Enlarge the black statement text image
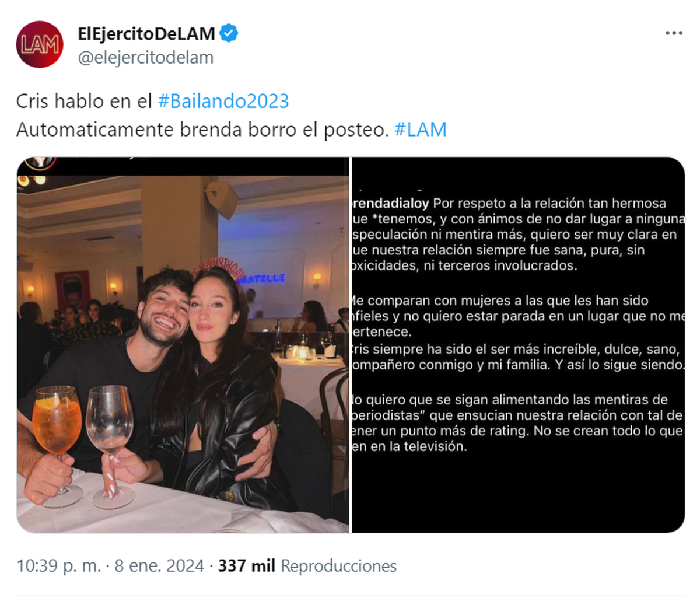700x601 pixels. coord(518,345)
